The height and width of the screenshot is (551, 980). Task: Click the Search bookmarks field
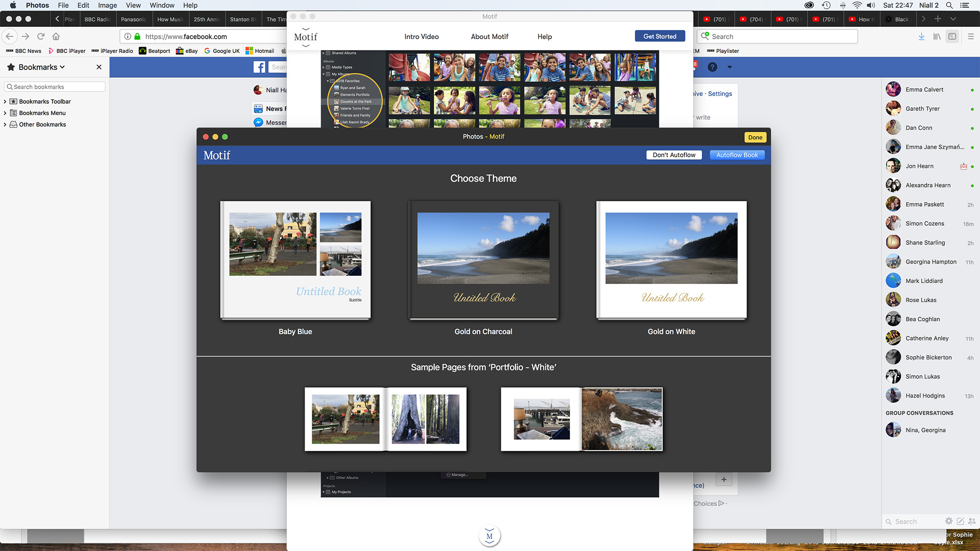coord(55,87)
